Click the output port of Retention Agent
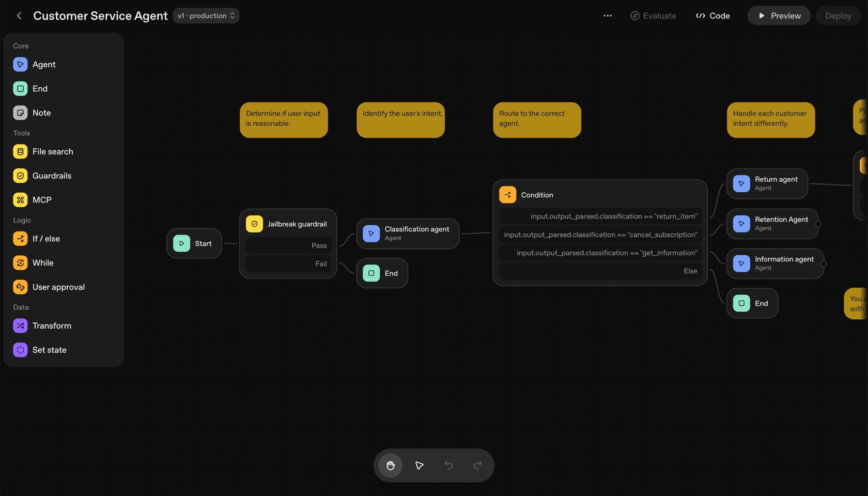This screenshot has width=868, height=496. [818, 224]
